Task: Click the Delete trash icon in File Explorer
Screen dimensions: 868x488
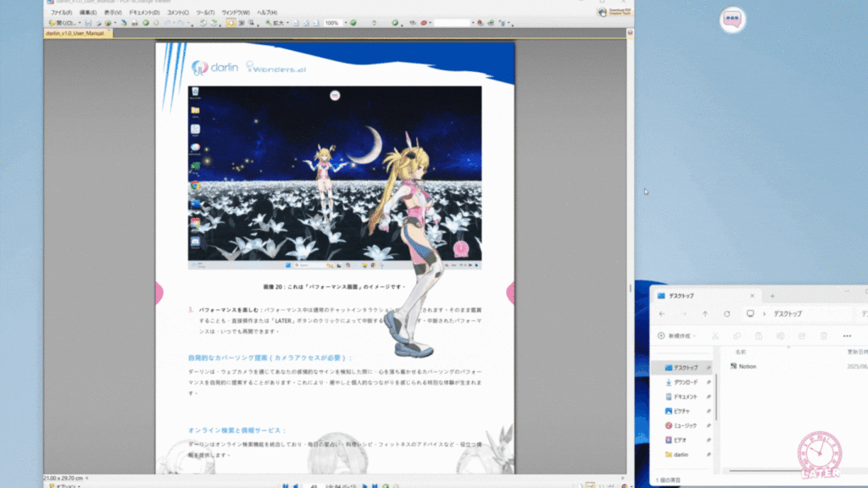Action: point(824,335)
